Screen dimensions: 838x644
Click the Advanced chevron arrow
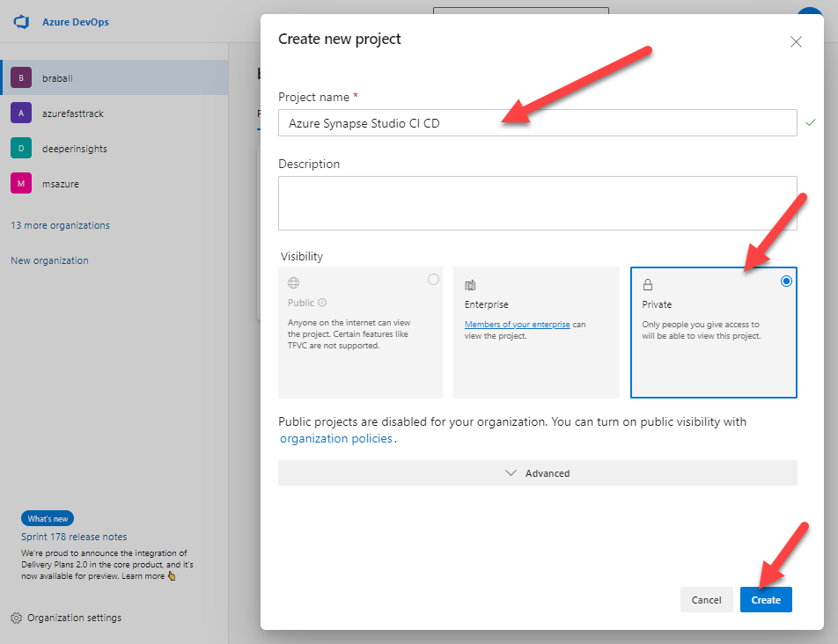click(511, 473)
